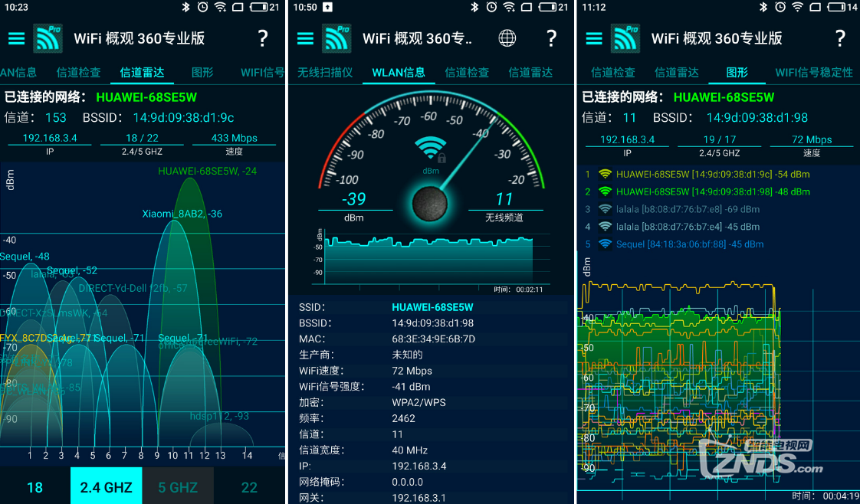The height and width of the screenshot is (504, 860).
Task: Switch to 信道检查 tab on the 10:23 screen
Action: coord(78,72)
